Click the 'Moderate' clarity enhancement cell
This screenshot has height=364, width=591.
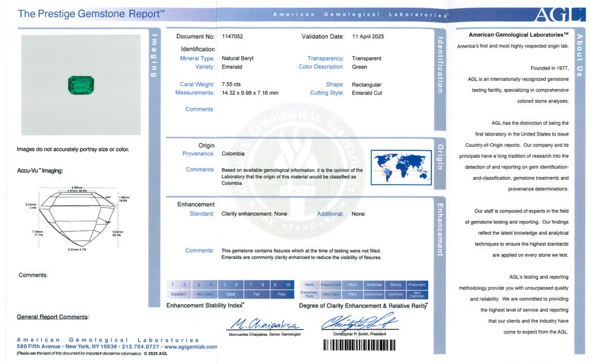[x=374, y=285]
